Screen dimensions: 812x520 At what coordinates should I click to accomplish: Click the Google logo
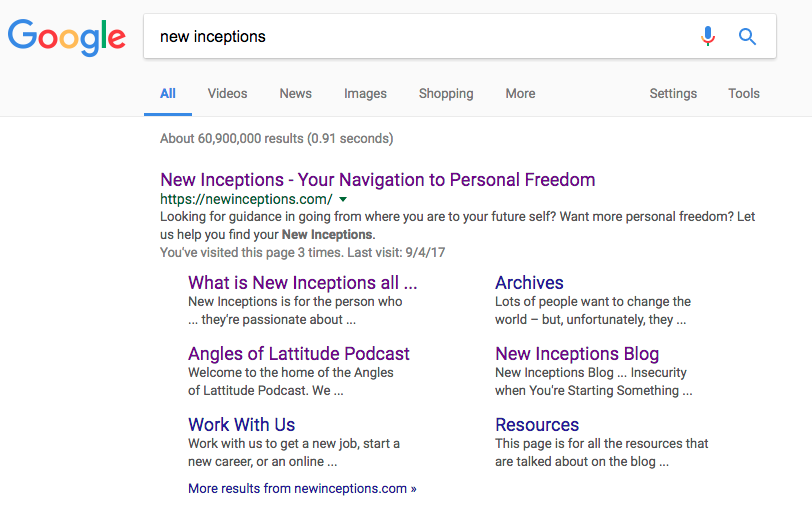tap(67, 37)
